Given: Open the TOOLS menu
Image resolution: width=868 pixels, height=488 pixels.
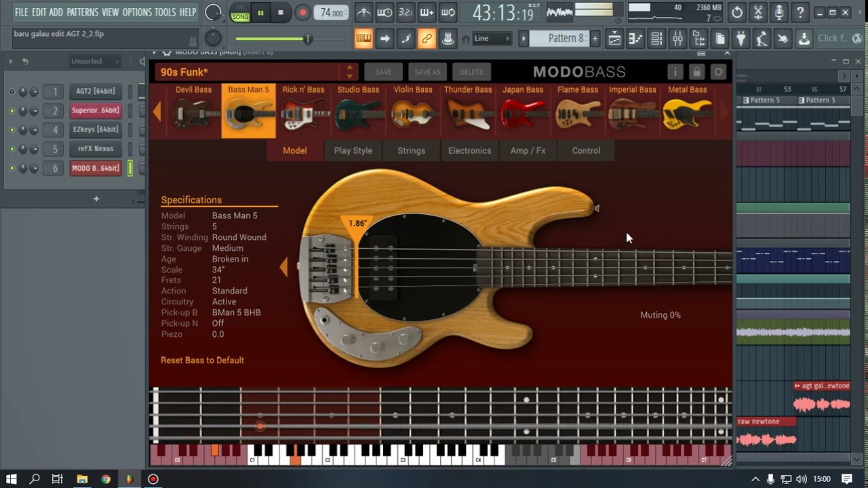Looking at the screenshot, I should 165,12.
